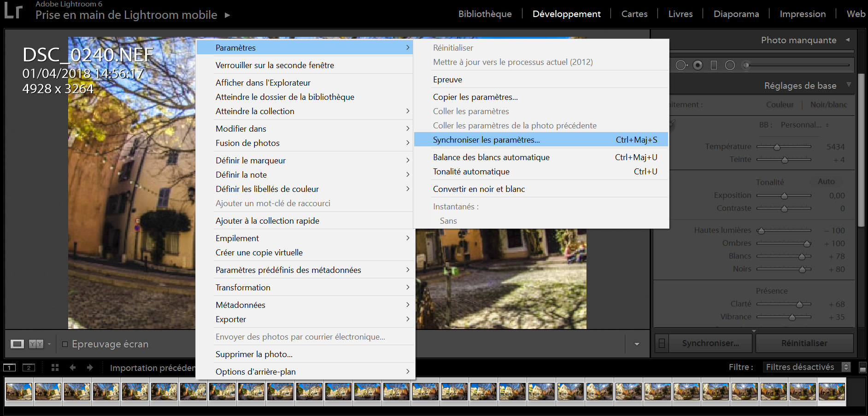Open the Paramètres submenu entry
The width and height of the screenshot is (868, 416).
[x=305, y=48]
